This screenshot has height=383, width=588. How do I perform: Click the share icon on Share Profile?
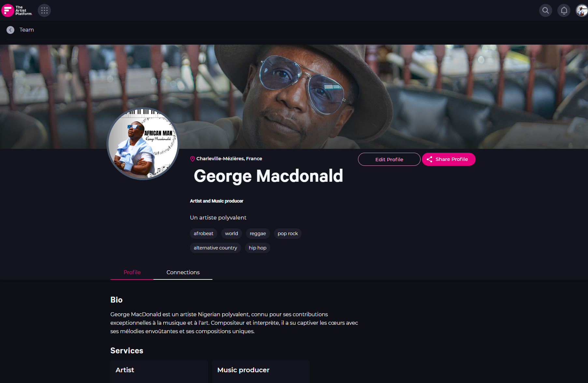pyautogui.click(x=429, y=159)
